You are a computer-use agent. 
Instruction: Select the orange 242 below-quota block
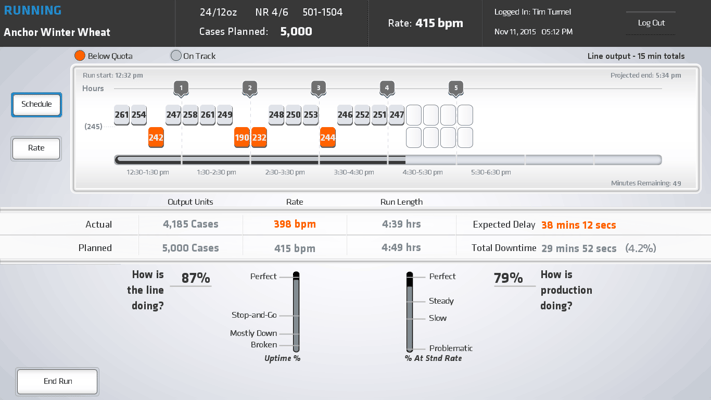[156, 137]
